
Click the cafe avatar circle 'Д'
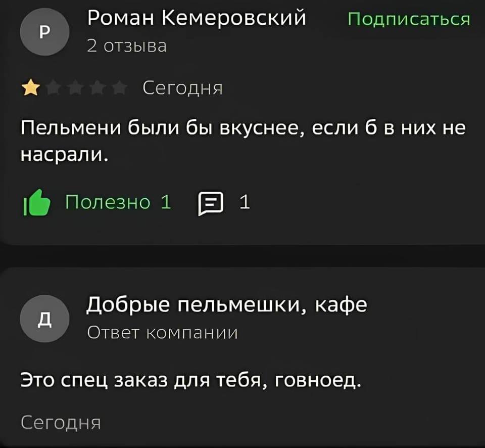(x=44, y=319)
